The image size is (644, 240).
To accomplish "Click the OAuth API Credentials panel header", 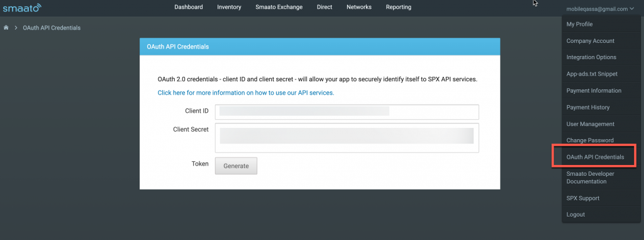I will coord(320,47).
